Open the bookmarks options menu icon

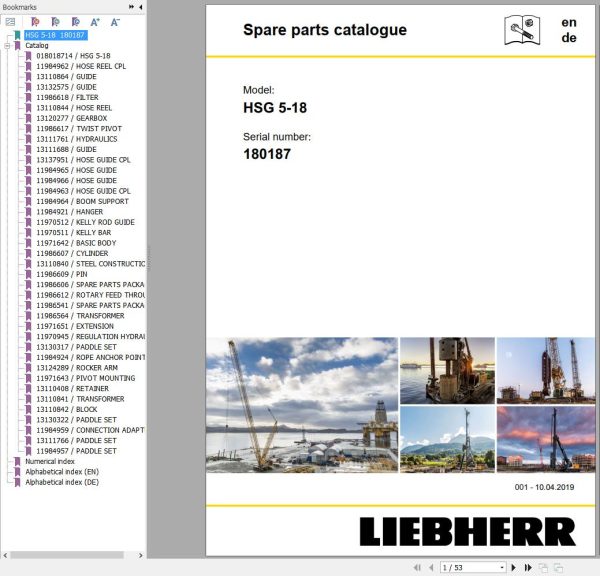coord(10,22)
